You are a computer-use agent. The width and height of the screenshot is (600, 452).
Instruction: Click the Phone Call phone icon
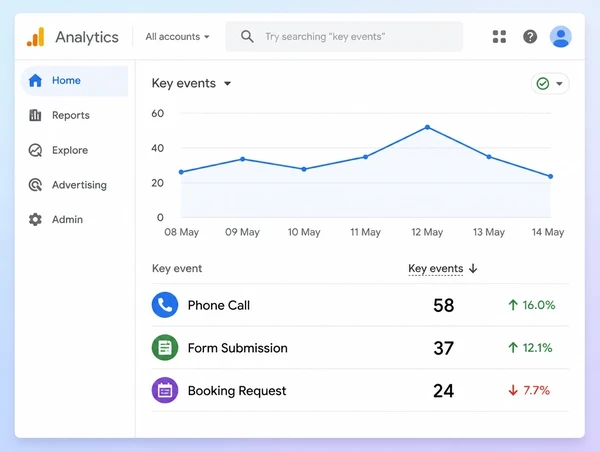(165, 305)
